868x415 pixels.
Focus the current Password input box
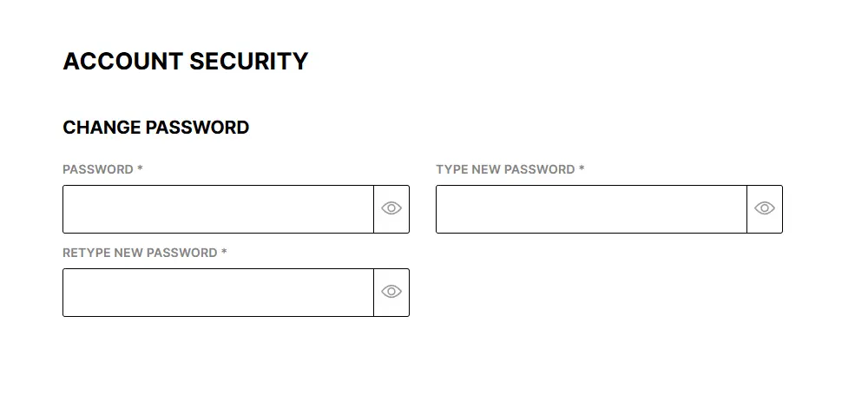[218, 209]
